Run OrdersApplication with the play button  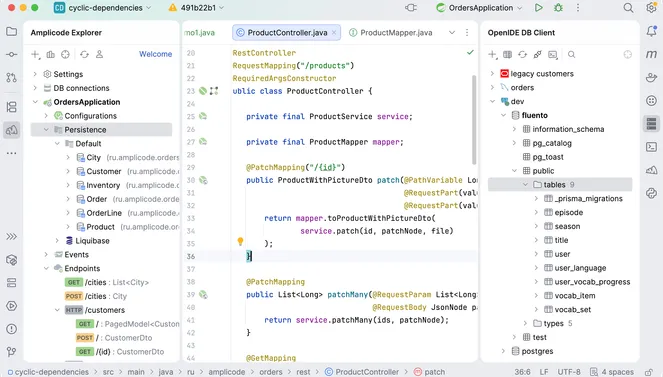point(538,8)
